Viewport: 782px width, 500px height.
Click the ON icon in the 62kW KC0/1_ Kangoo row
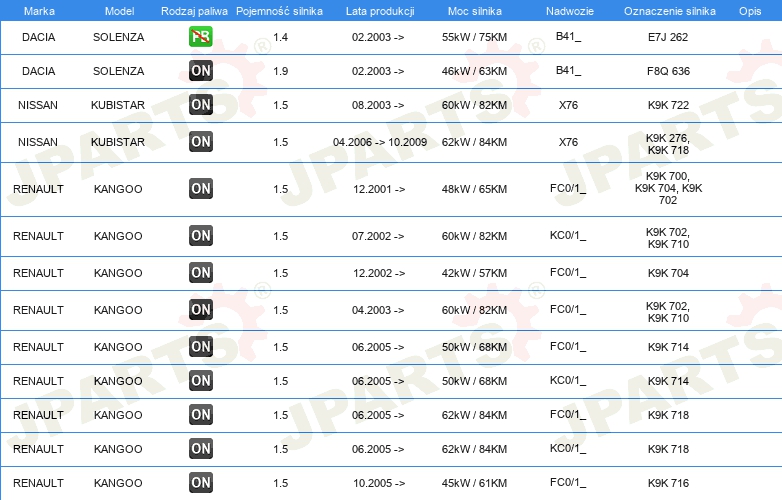tap(200, 448)
